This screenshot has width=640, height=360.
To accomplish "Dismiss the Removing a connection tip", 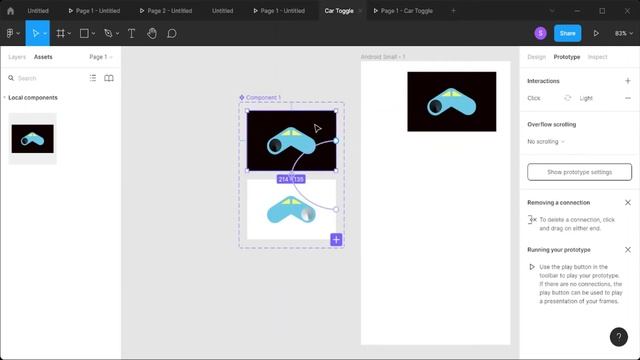I will click(628, 202).
